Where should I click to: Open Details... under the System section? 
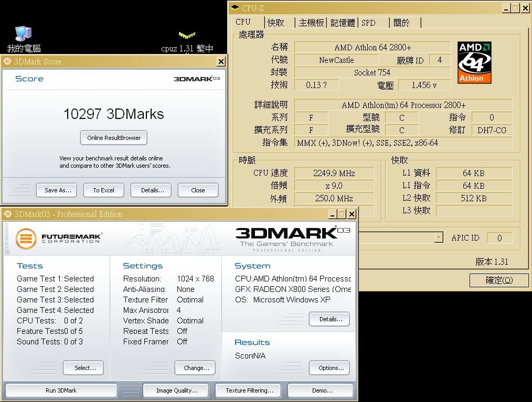tap(329, 319)
